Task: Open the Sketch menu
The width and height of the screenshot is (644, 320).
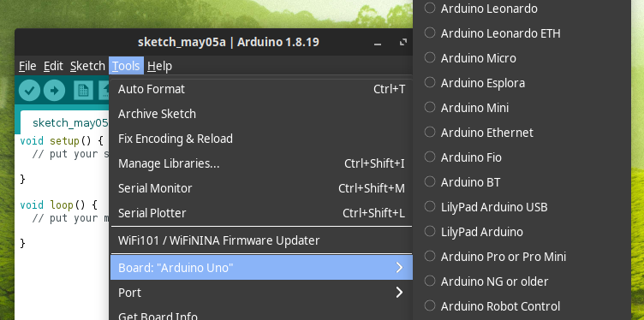Action: pos(87,66)
